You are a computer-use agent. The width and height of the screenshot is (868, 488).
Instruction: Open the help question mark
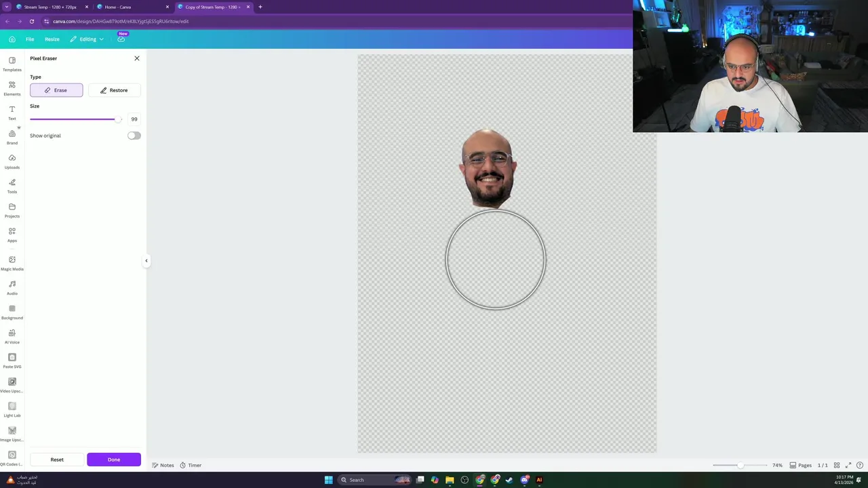(860, 465)
